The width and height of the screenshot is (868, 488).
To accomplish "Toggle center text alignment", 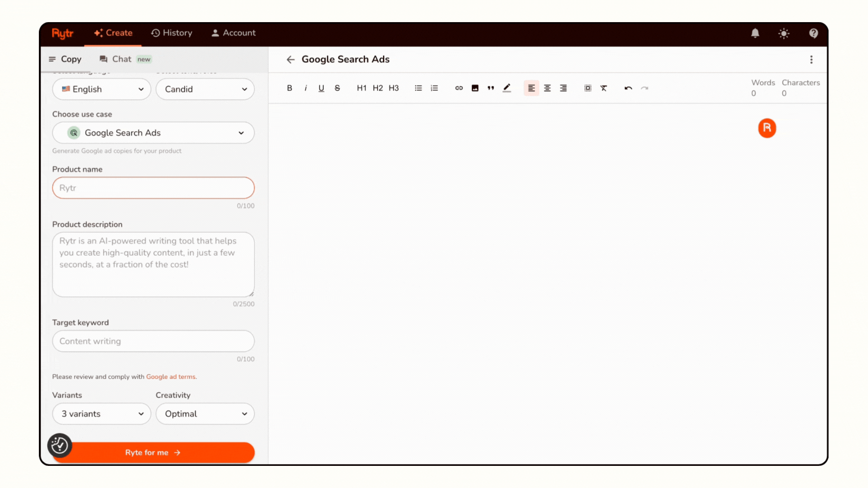I will [x=547, y=88].
